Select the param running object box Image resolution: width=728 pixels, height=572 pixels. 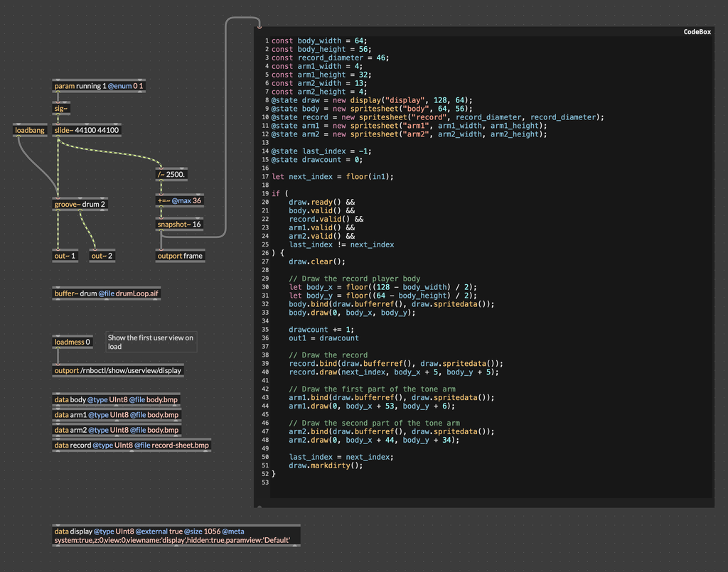99,86
